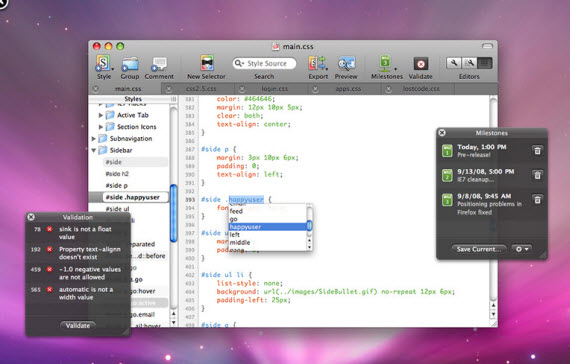
Task: Click the New Selector icon
Action: [206, 63]
